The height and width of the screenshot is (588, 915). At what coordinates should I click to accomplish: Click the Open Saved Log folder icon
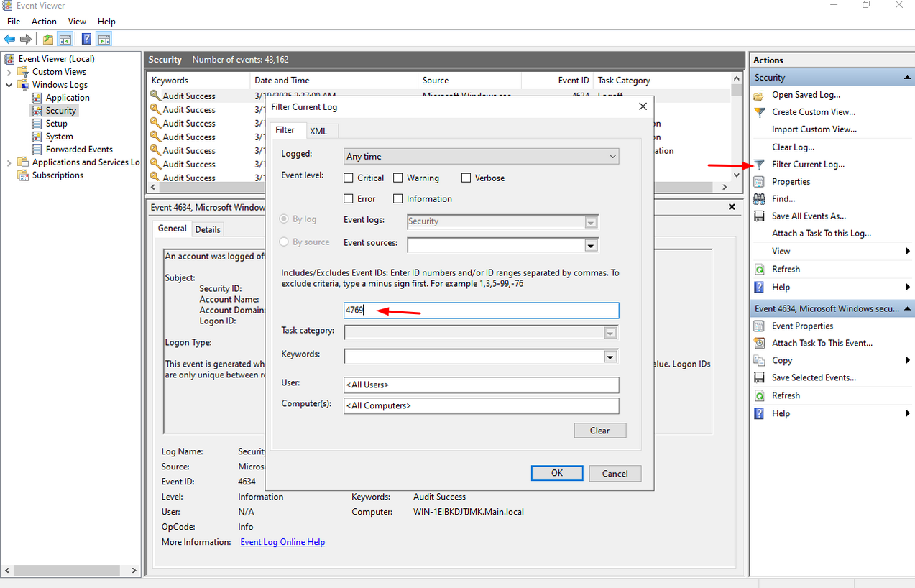(x=759, y=95)
